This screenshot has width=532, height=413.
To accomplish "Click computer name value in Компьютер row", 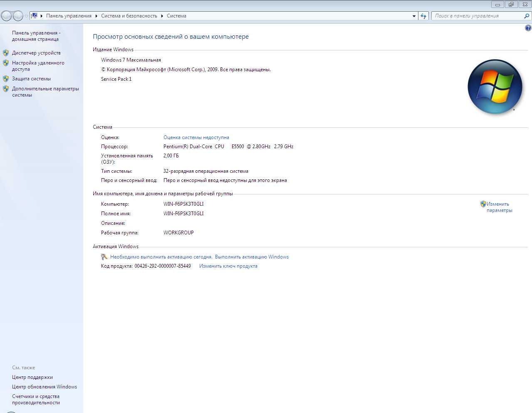I will tap(183, 204).
